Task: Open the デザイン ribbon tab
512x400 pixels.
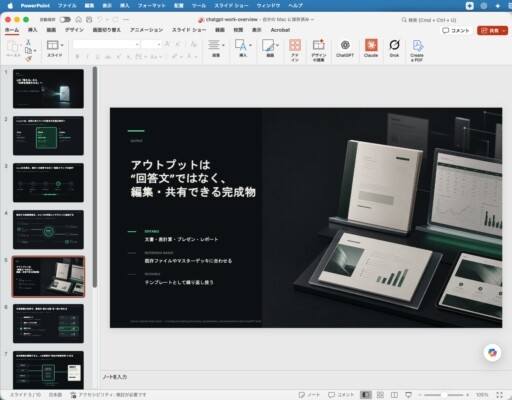Action: 74,30
